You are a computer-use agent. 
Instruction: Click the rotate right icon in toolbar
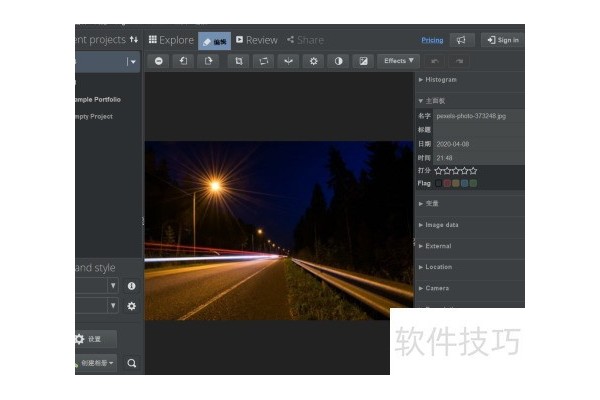pyautogui.click(x=208, y=61)
